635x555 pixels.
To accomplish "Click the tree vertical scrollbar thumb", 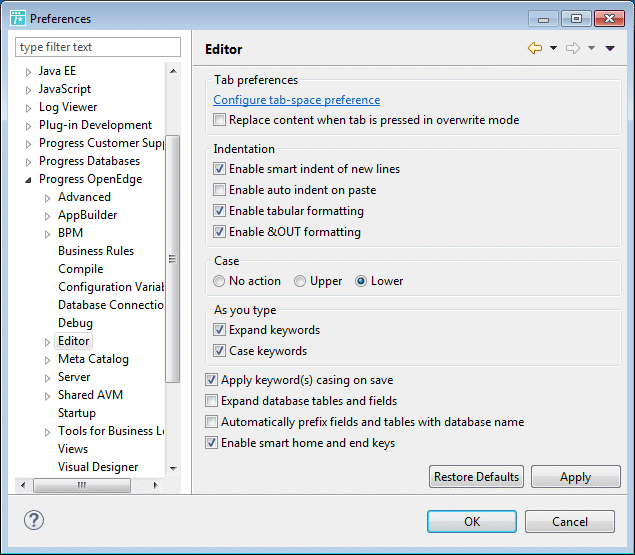I will tap(173, 259).
